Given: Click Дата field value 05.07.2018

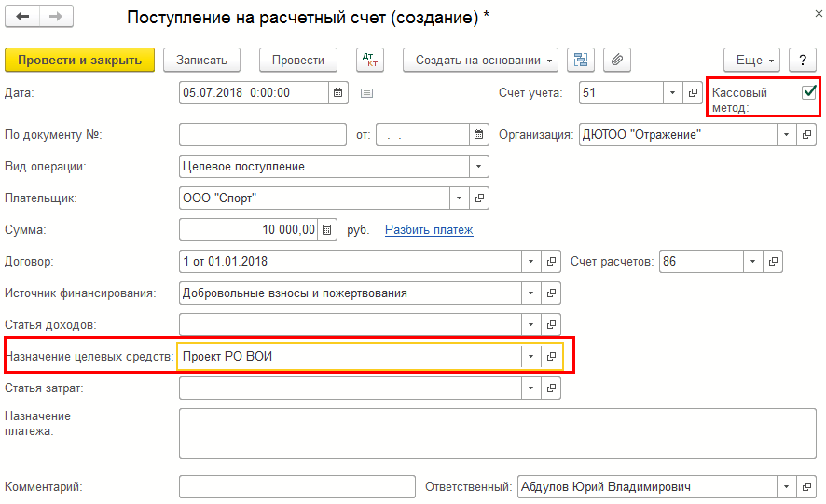Looking at the screenshot, I should [x=254, y=92].
